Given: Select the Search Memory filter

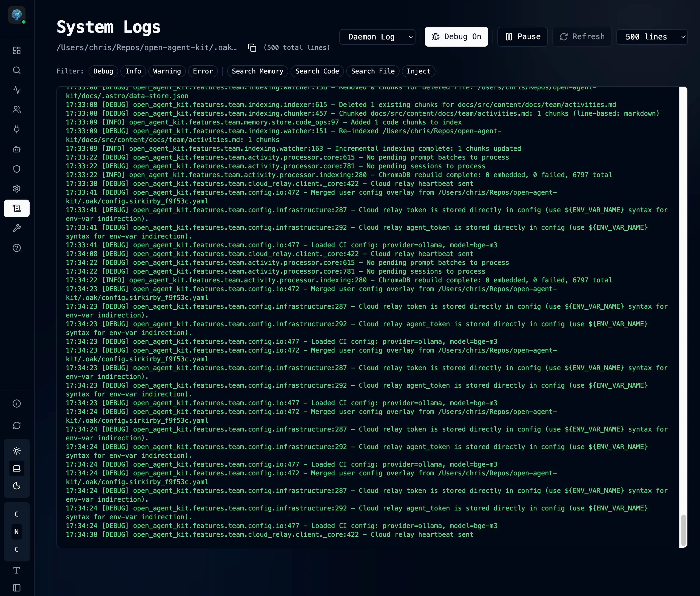Looking at the screenshot, I should [x=257, y=71].
